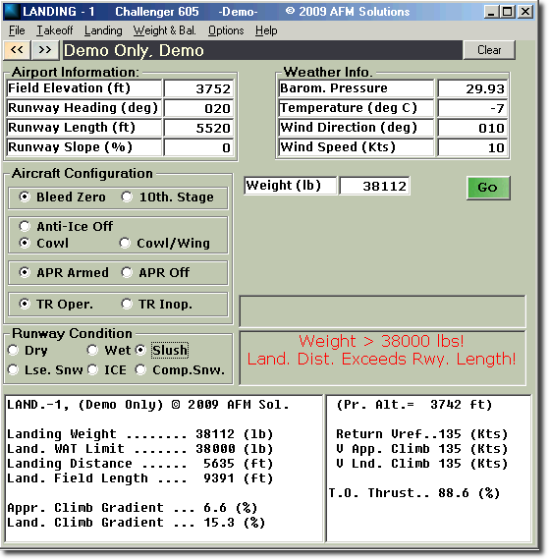Open the Landing menu
The height and width of the screenshot is (560, 549).
point(103,31)
